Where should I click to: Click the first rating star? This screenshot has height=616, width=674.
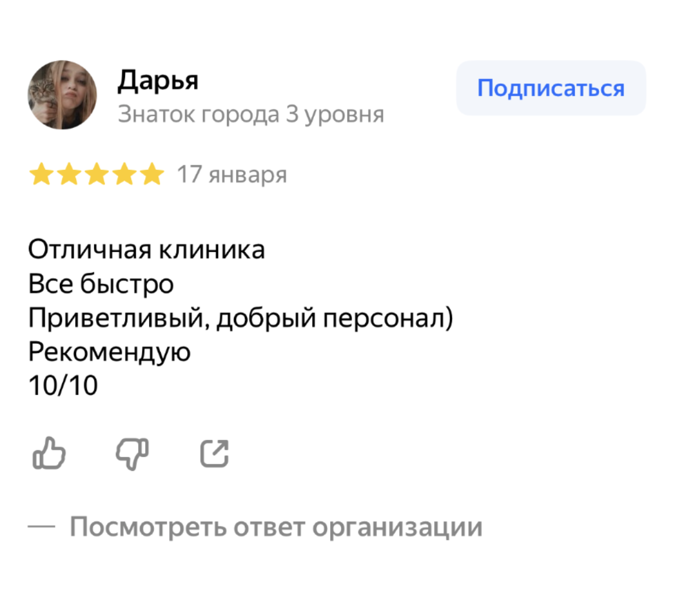tap(41, 174)
